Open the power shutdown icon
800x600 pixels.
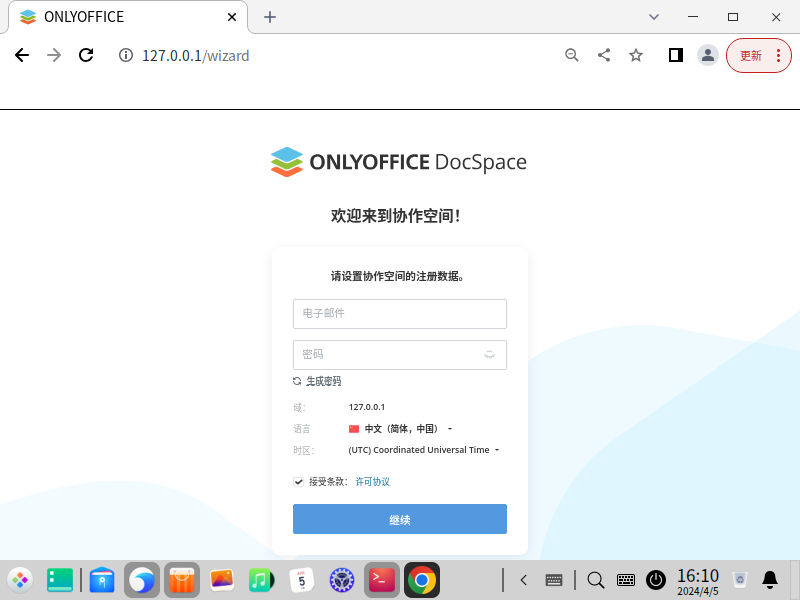(x=656, y=580)
